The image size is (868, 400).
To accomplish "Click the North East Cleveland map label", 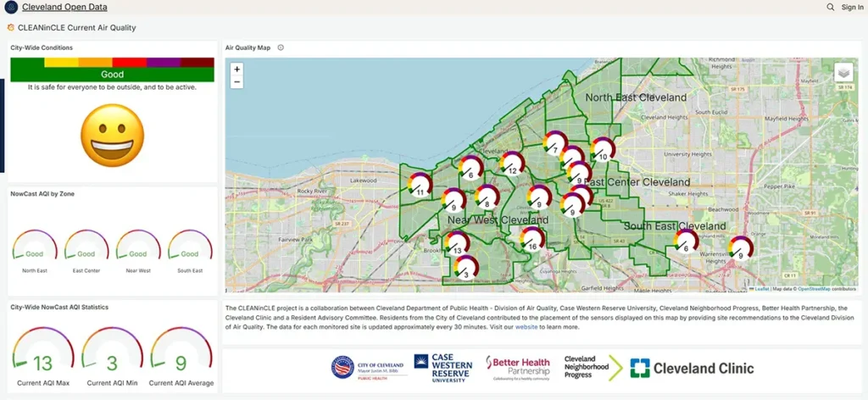I will (x=636, y=97).
